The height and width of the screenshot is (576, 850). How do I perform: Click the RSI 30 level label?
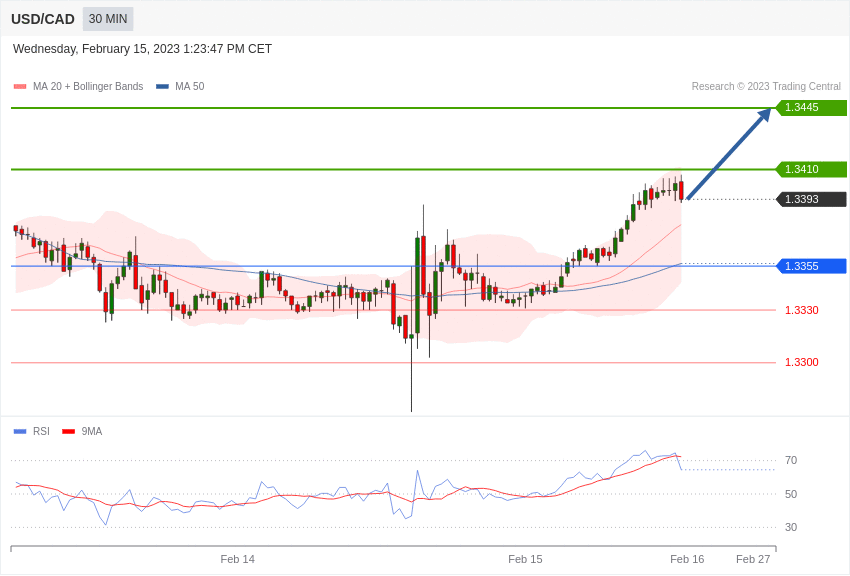(x=791, y=527)
